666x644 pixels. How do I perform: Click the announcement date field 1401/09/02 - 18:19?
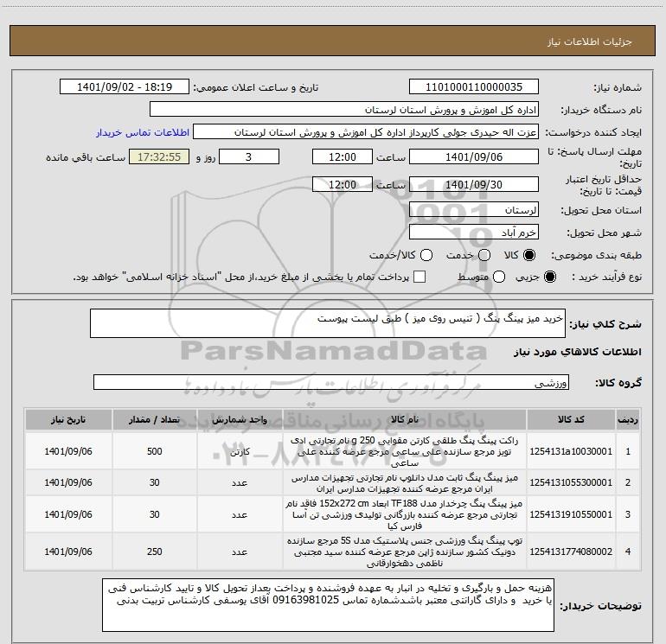pos(125,87)
